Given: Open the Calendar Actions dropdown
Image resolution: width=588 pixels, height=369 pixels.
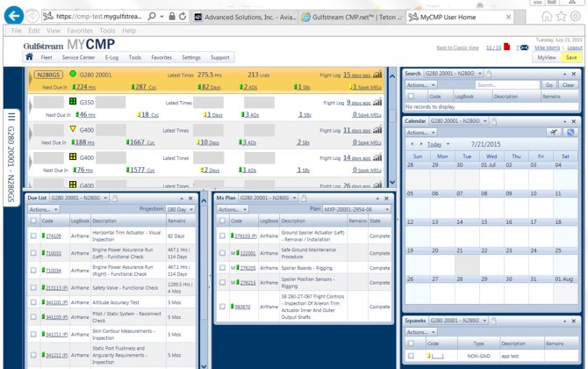Looking at the screenshot, I should [x=421, y=133].
